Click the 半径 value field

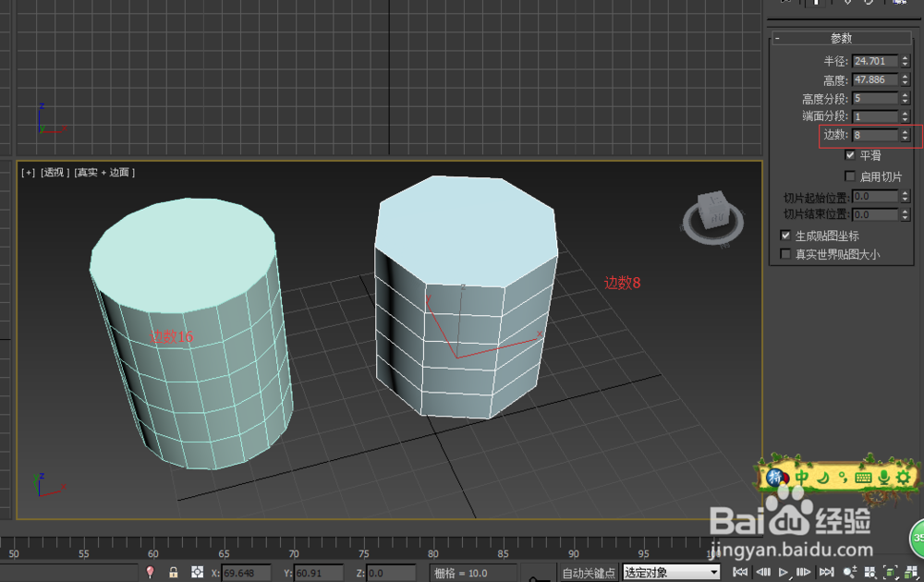pyautogui.click(x=875, y=61)
